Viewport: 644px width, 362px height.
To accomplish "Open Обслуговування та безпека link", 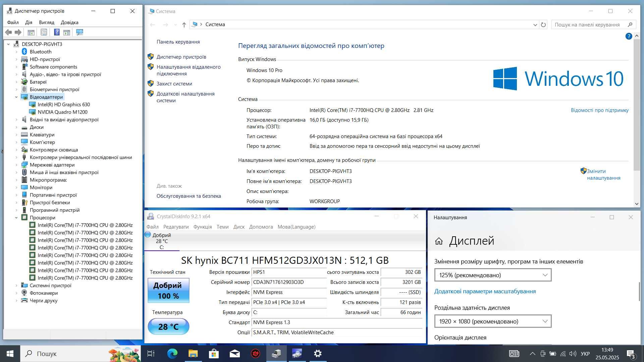I will [189, 196].
